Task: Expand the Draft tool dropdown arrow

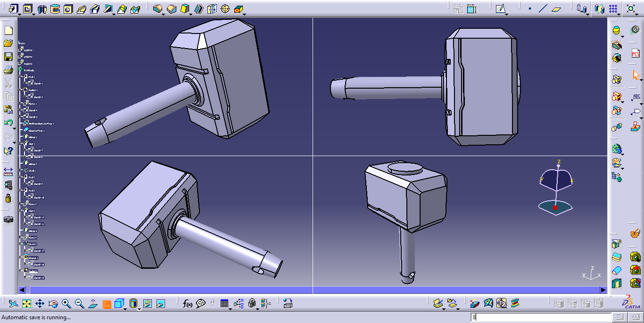Action: tap(191, 14)
